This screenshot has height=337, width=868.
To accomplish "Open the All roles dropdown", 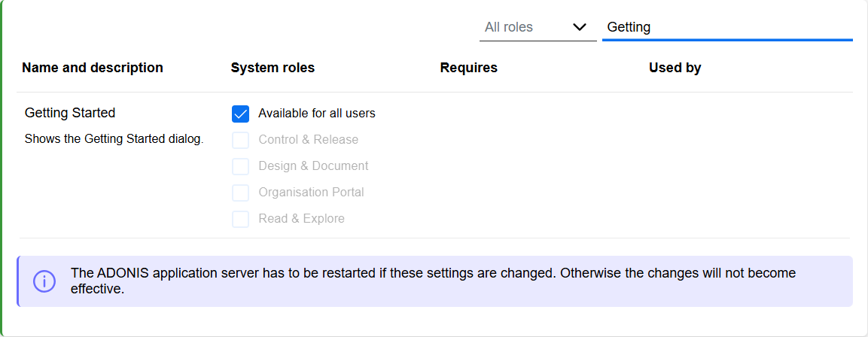I will tap(538, 27).
